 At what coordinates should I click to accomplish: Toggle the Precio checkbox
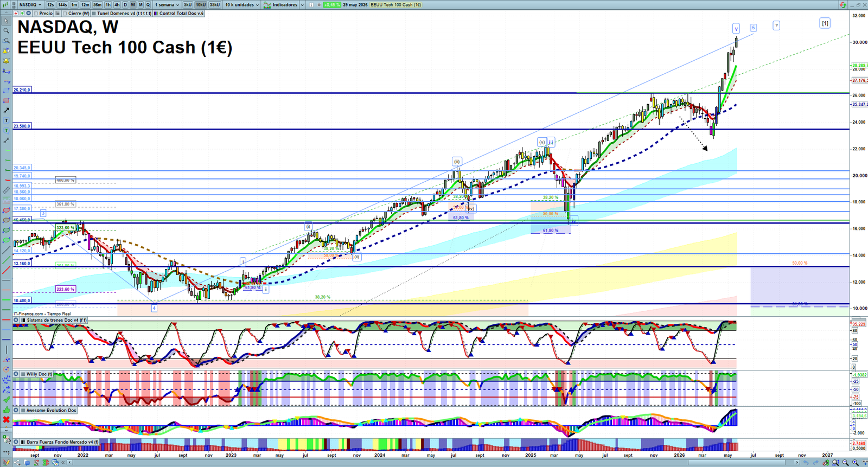(x=36, y=13)
